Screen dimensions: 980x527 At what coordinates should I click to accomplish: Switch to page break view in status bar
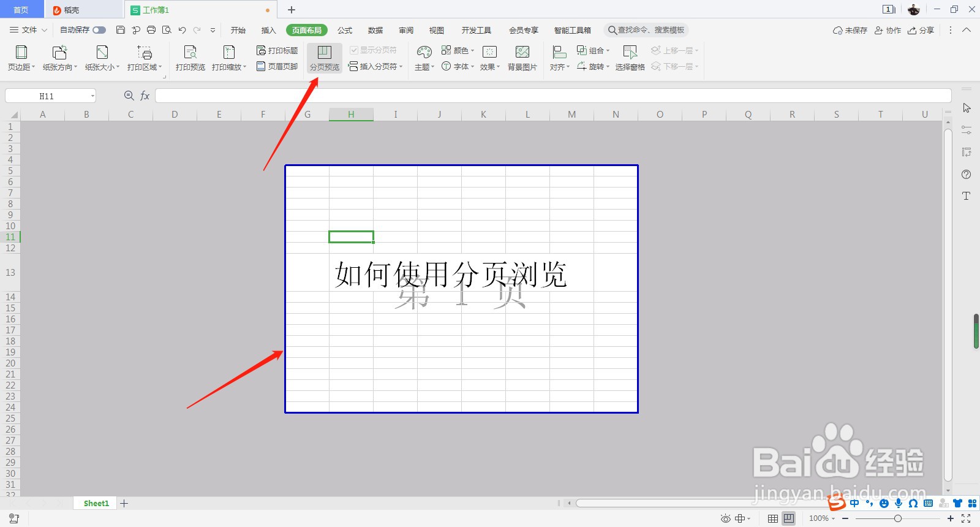[789, 518]
